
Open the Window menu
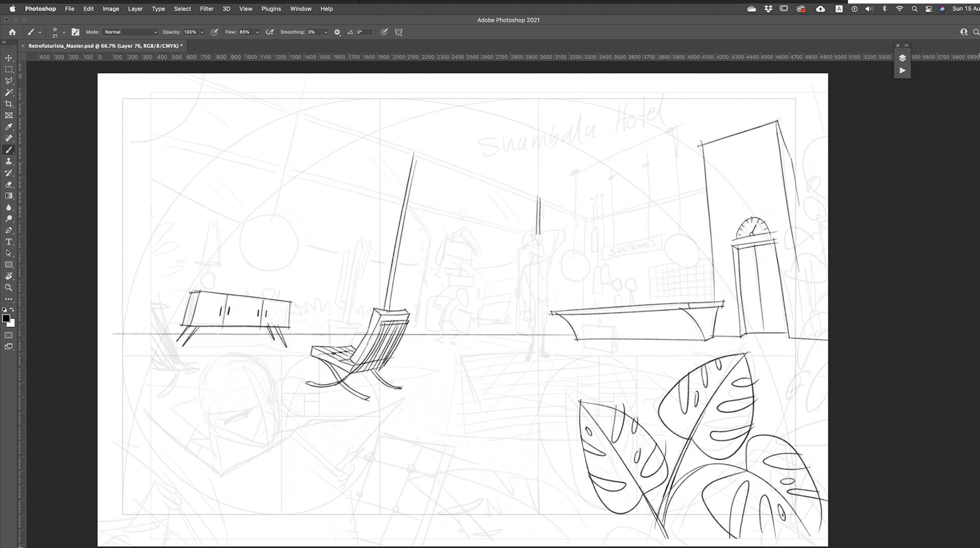301,9
